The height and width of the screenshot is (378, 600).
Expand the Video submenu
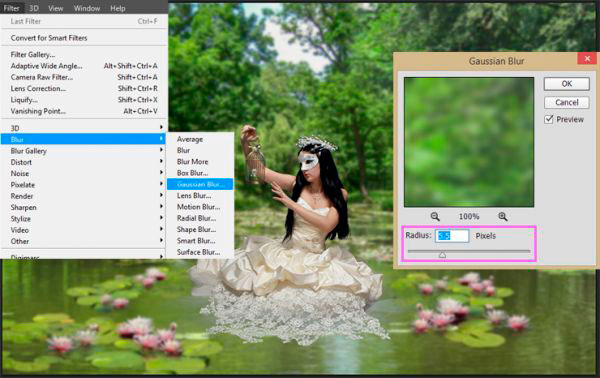pyautogui.click(x=84, y=230)
